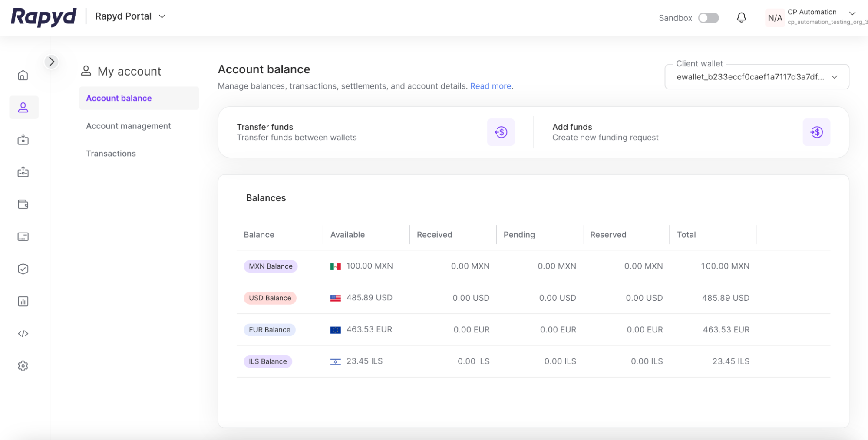Screen dimensions: 868x440
Task: Click the Pending column header
Action: point(519,235)
